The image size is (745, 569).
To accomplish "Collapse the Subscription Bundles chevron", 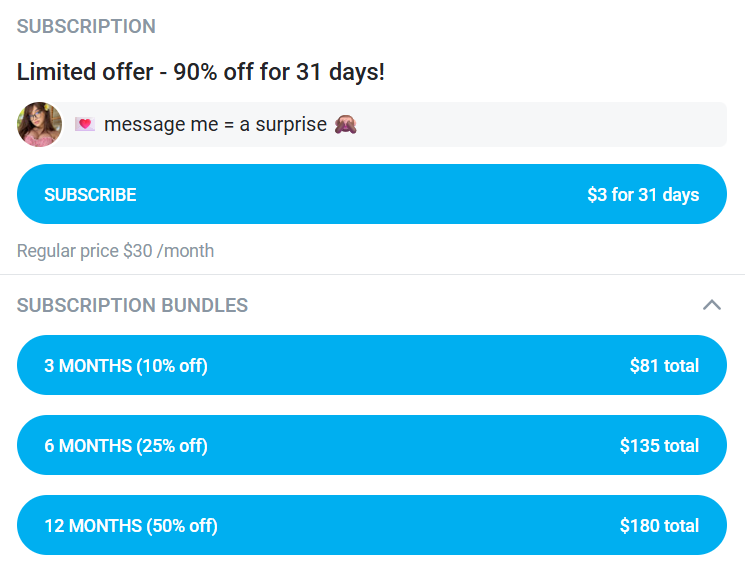I will [x=711, y=305].
